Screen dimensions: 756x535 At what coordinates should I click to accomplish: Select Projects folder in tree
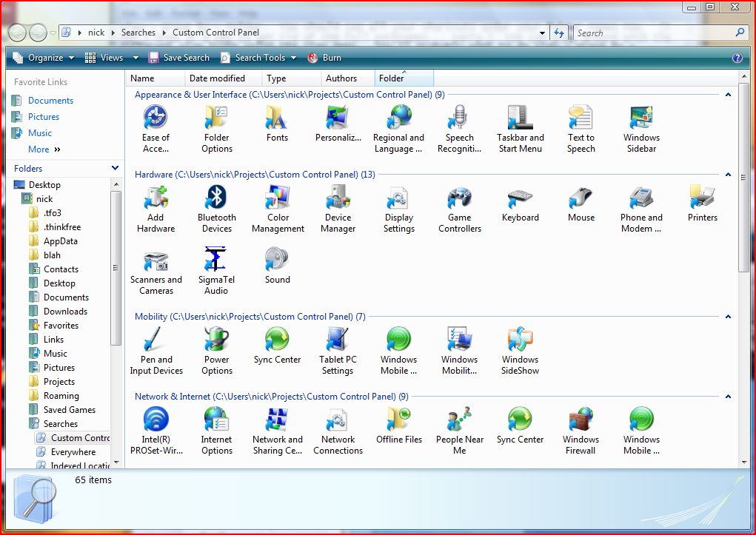[x=58, y=382]
